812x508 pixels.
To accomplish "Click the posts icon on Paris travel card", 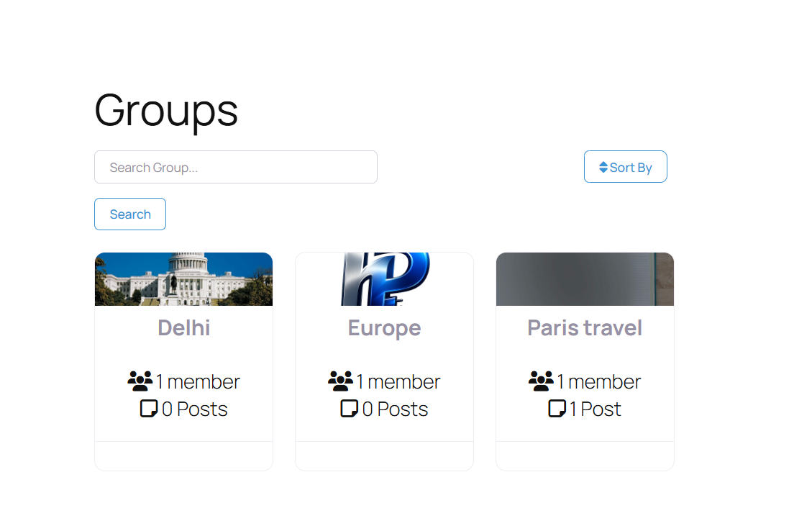I will click(x=556, y=409).
